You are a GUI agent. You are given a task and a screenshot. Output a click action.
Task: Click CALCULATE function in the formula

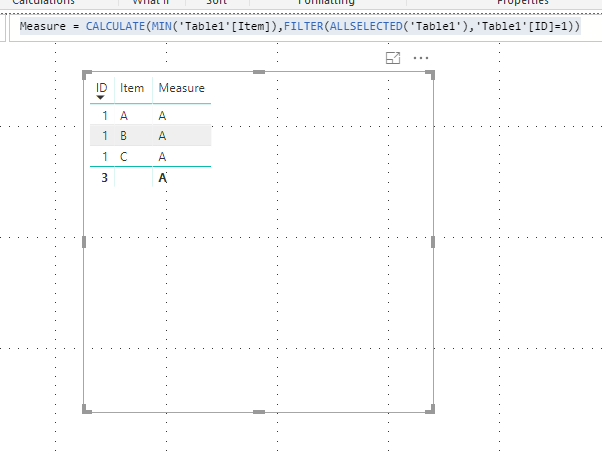pyautogui.click(x=115, y=26)
